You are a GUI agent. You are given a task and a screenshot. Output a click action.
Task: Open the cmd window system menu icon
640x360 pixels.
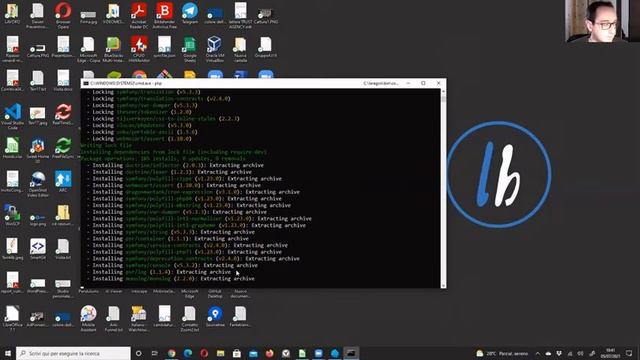(86, 83)
